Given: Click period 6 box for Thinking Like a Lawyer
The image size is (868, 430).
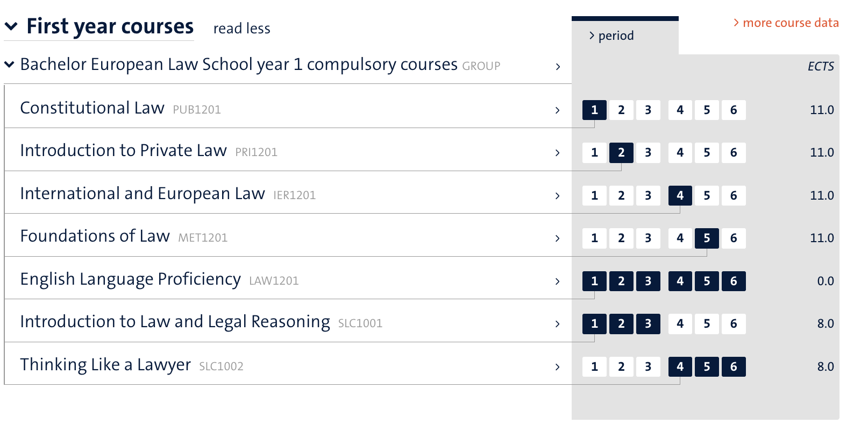Looking at the screenshot, I should (734, 367).
